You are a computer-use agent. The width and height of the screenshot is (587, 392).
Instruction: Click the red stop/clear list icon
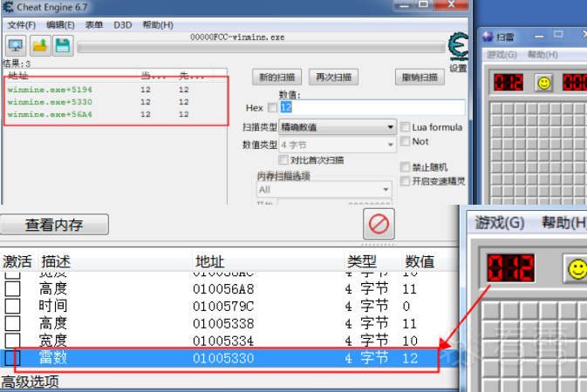click(379, 224)
